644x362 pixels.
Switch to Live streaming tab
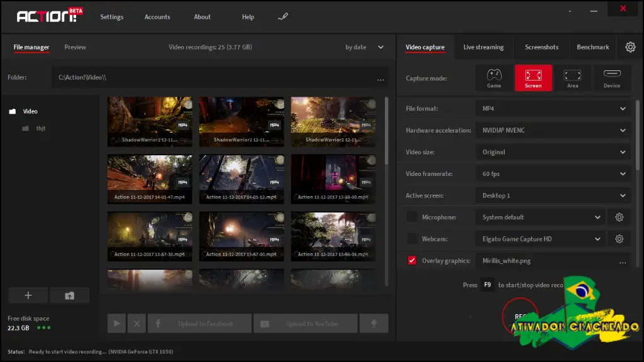pos(484,47)
